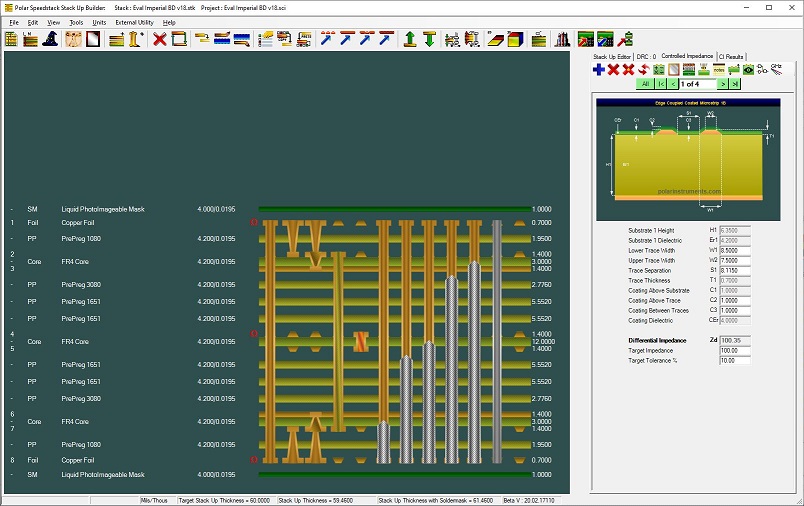Click the double red X delete-all icon
This screenshot has width=804, height=506.
point(628,70)
